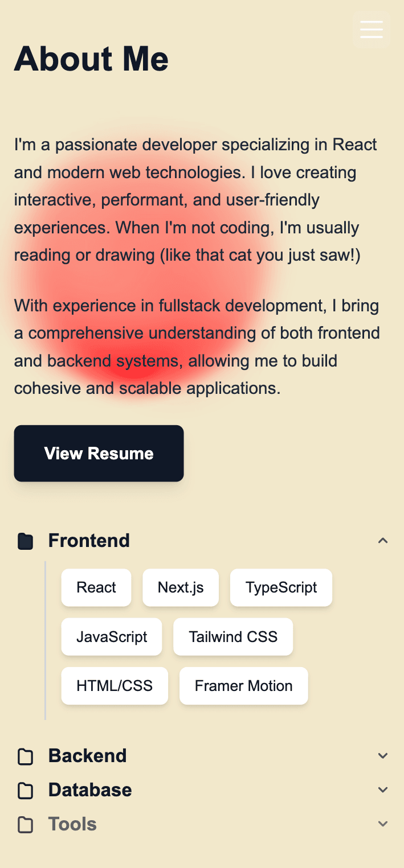Click the About Me heading

(91, 59)
